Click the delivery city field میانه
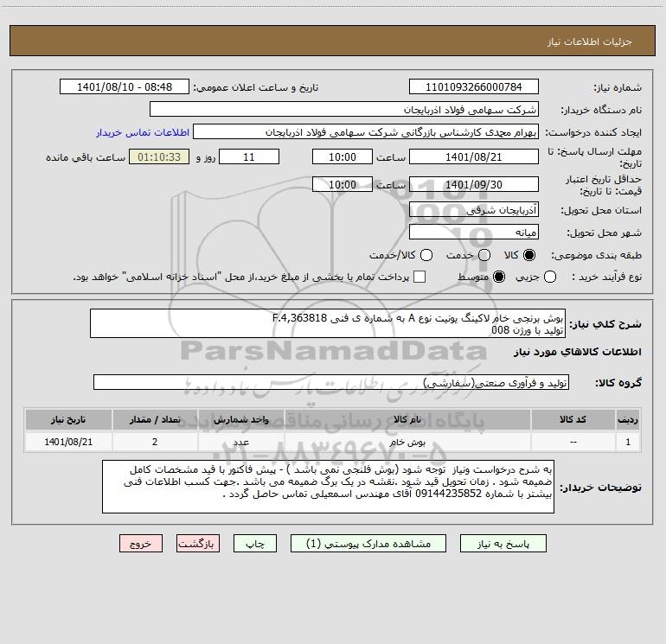Viewport: 666px width, 644px height. 474,232
